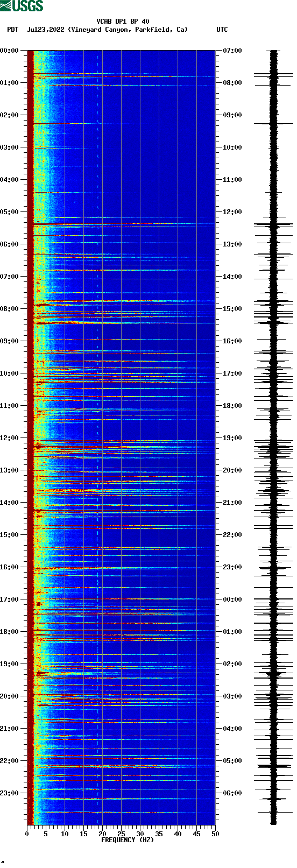Click the '12:00' UTC time label

tap(232, 212)
